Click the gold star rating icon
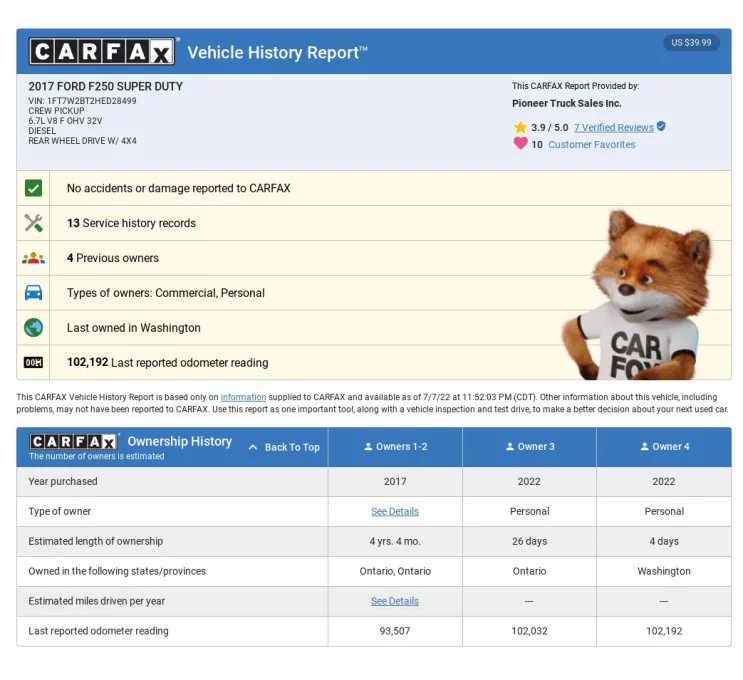This screenshot has height=680, width=743. [x=520, y=128]
